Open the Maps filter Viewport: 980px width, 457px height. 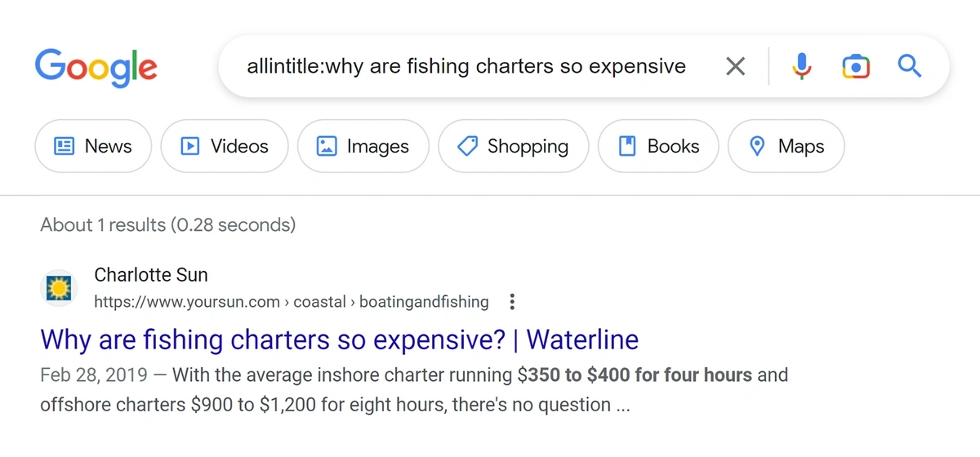[x=786, y=146]
